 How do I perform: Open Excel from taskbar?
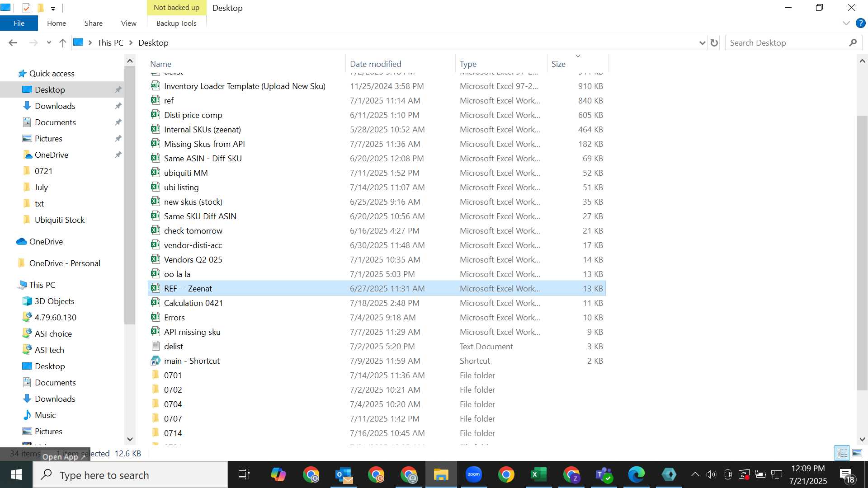click(538, 475)
